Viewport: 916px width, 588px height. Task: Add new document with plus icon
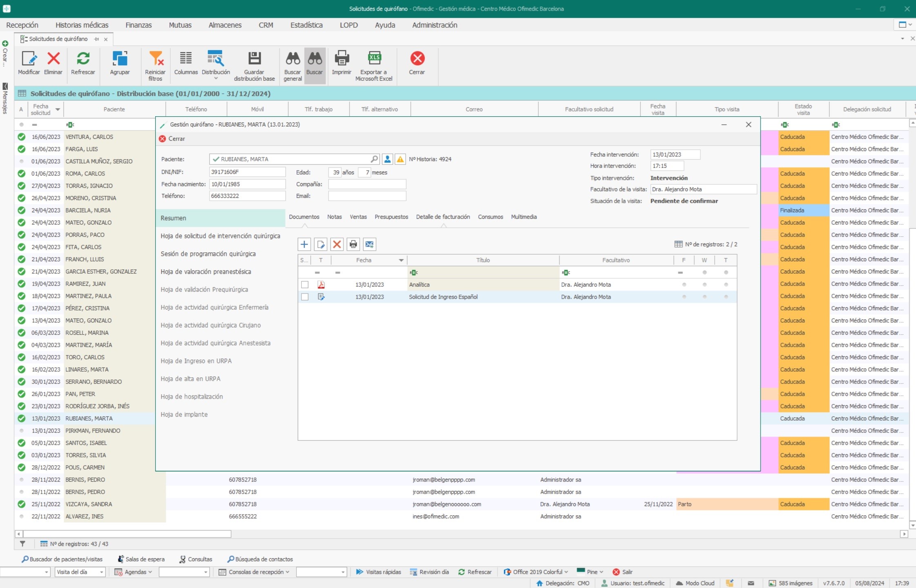(x=304, y=244)
